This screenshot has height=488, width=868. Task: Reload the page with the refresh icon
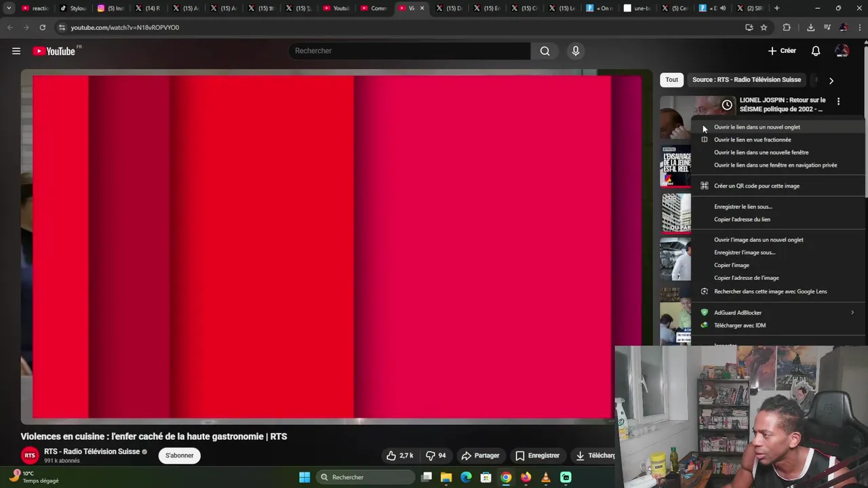[42, 27]
